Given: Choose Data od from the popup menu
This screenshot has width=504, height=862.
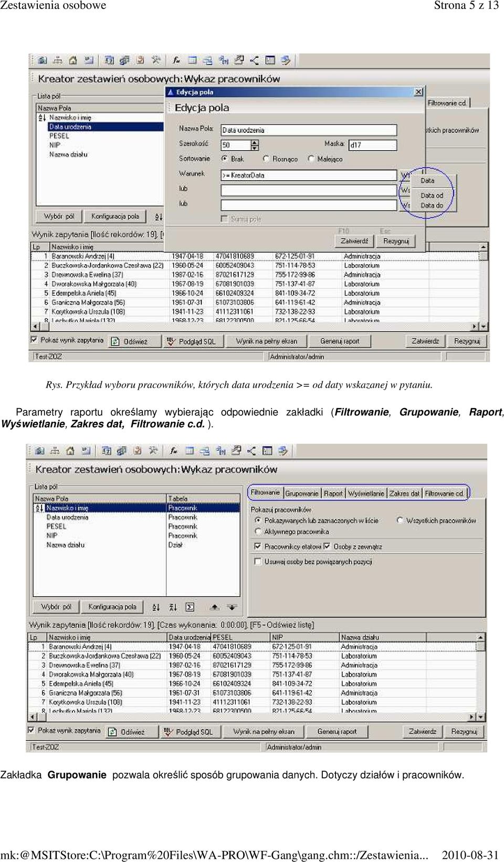Looking at the screenshot, I should tap(432, 195).
